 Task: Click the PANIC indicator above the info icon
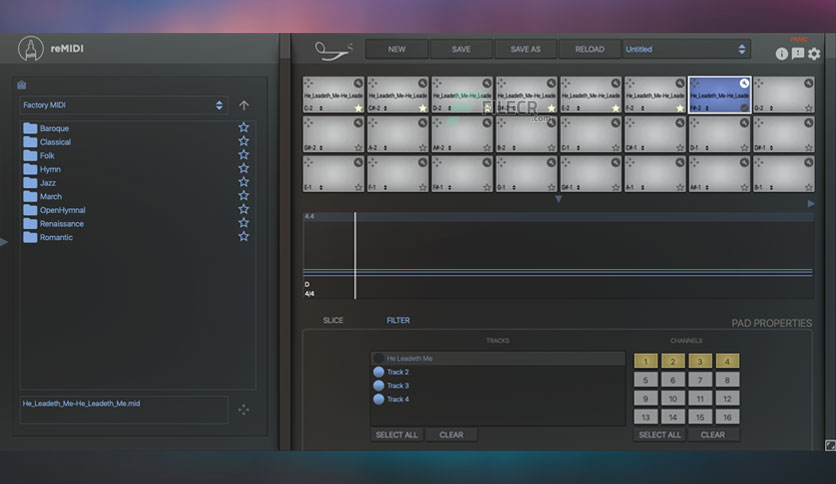pyautogui.click(x=799, y=39)
